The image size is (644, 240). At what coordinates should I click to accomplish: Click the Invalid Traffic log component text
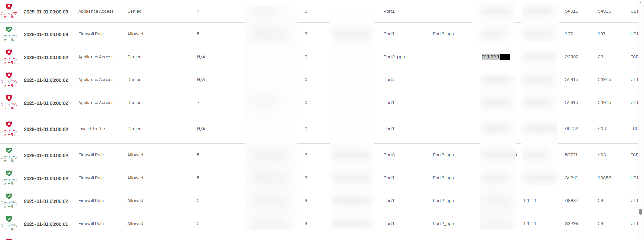[x=92, y=129]
